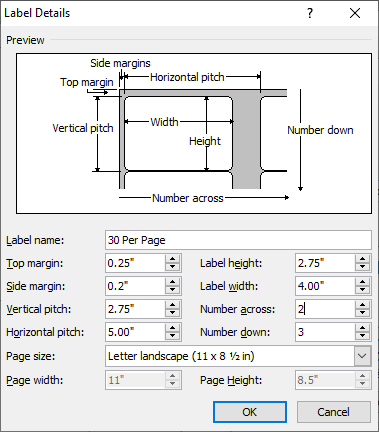The image size is (379, 432).
Task: Increase the Vertical pitch value
Action: click(x=173, y=305)
